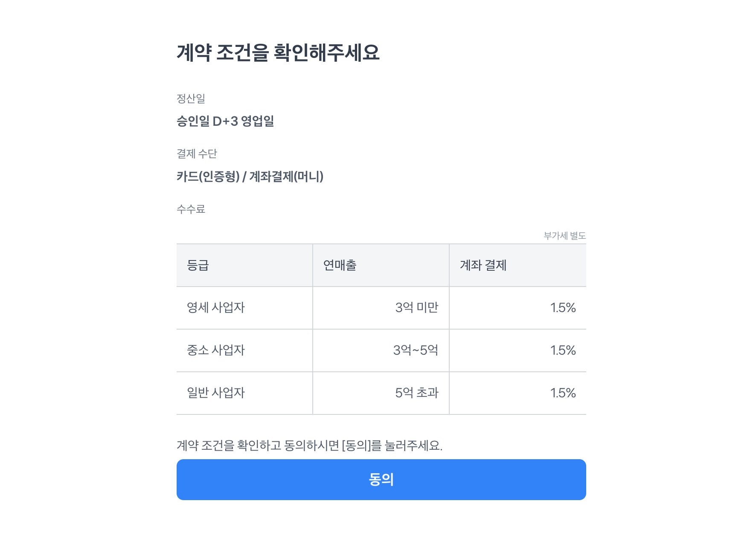Image resolution: width=756 pixels, height=550 pixels.
Task: Click the 등급 column header
Action: 198,265
